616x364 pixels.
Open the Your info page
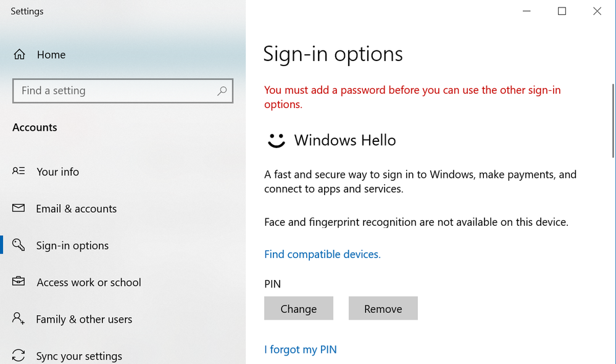[x=57, y=172]
